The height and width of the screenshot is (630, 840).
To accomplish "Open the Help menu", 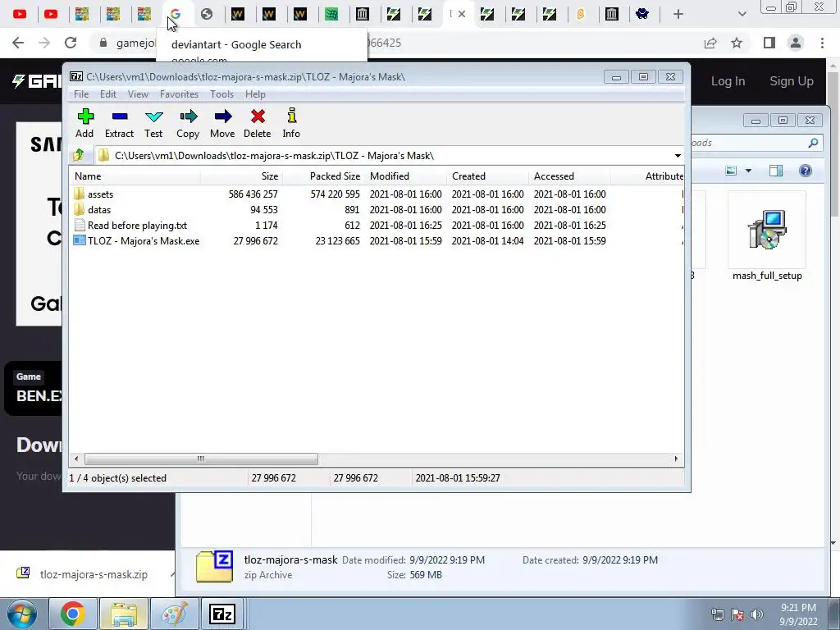I will pyautogui.click(x=256, y=94).
